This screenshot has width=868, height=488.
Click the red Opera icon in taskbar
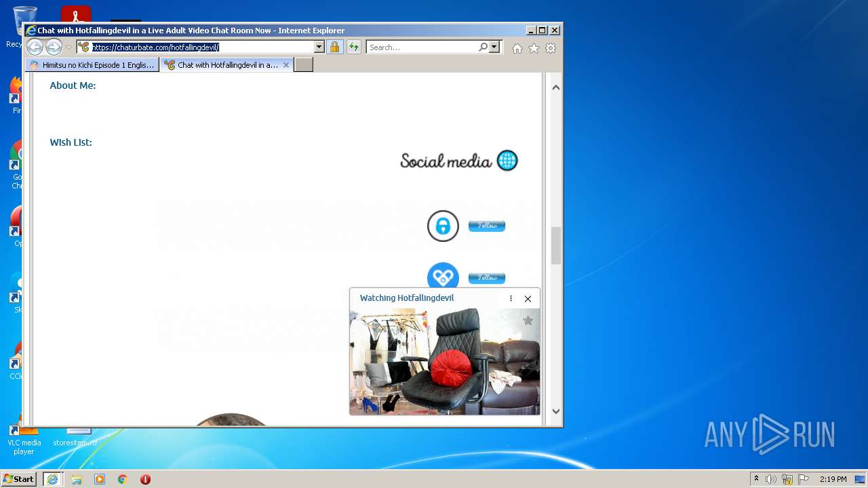pyautogui.click(x=145, y=479)
